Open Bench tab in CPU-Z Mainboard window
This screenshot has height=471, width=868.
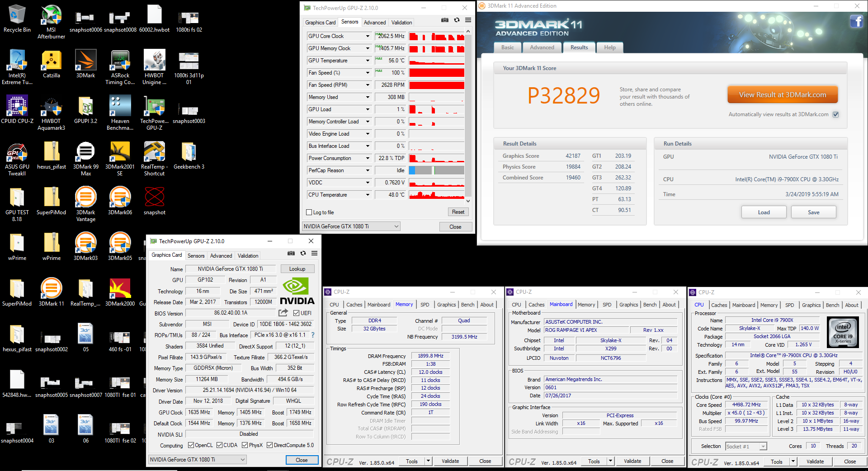pos(650,305)
